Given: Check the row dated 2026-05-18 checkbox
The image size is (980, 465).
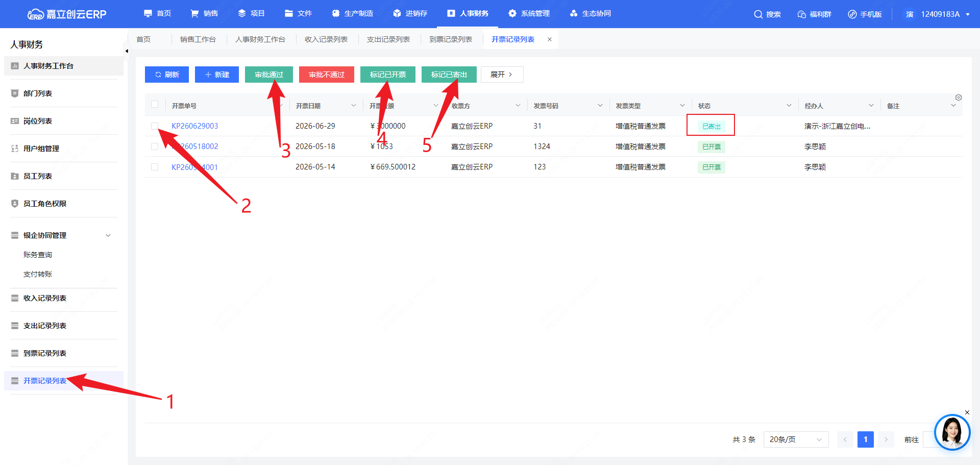Looking at the screenshot, I should pos(155,146).
